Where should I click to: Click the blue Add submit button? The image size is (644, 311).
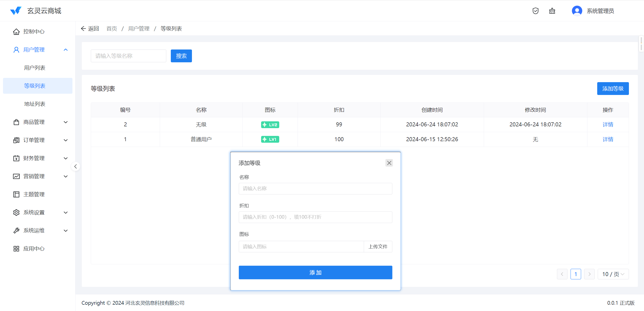click(315, 273)
